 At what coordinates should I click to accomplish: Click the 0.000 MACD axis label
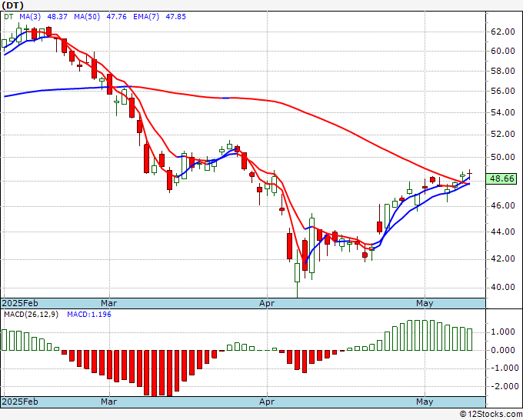pos(503,350)
